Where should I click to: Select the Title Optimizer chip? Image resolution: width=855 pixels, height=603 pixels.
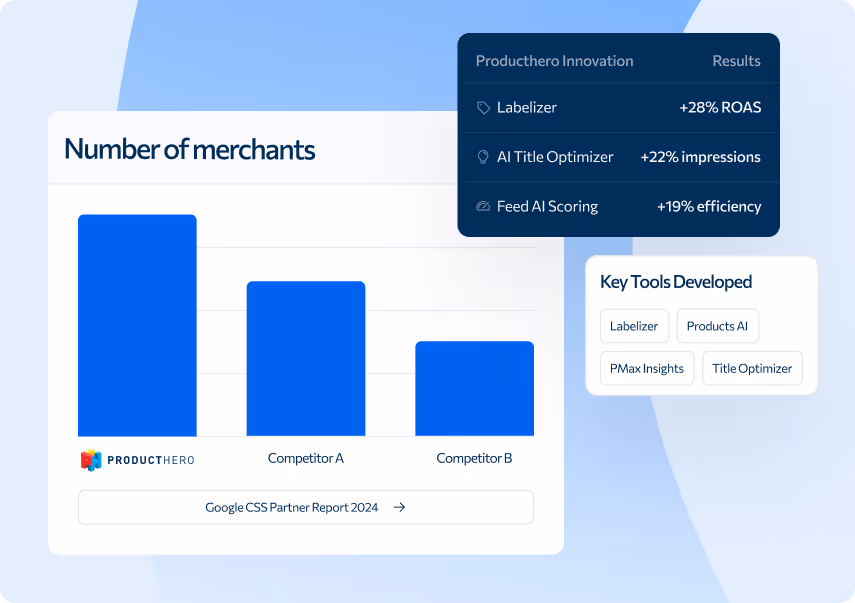coord(752,369)
